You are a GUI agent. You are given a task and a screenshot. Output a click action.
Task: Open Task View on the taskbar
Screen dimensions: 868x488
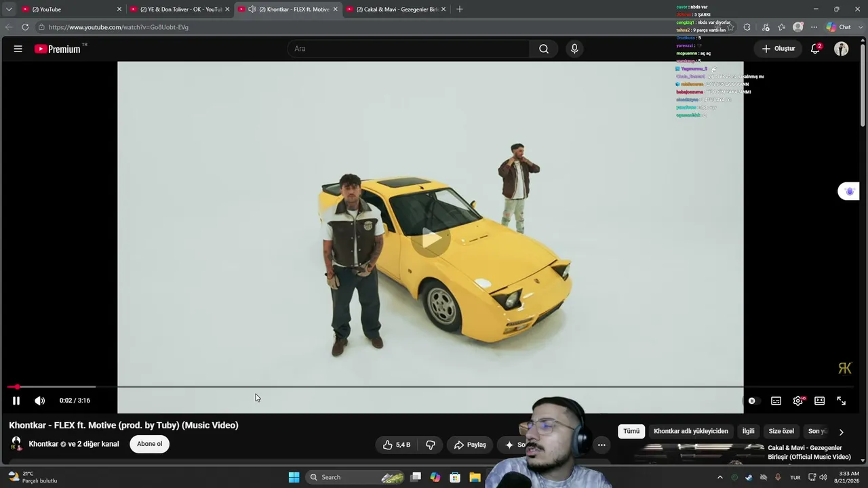click(416, 477)
